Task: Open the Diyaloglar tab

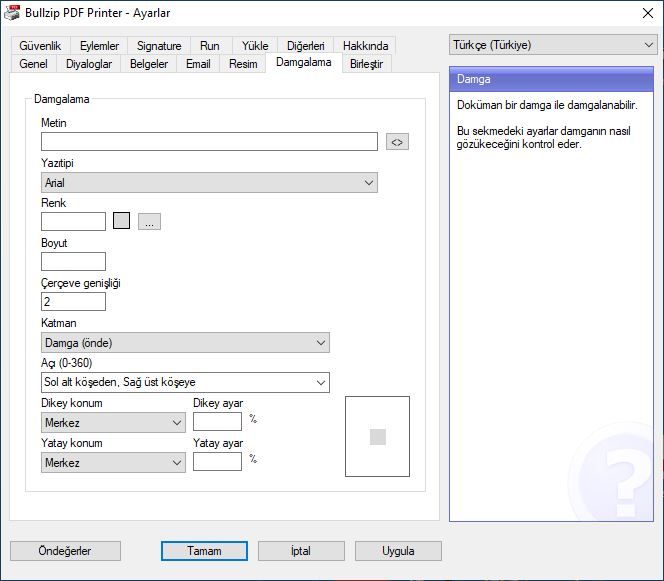Action: [x=89, y=64]
